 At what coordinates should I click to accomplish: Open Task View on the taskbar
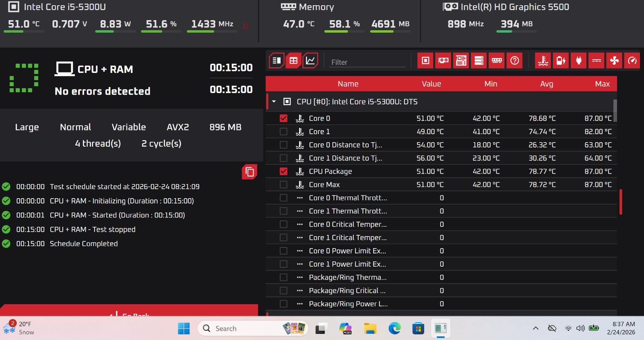(x=320, y=329)
